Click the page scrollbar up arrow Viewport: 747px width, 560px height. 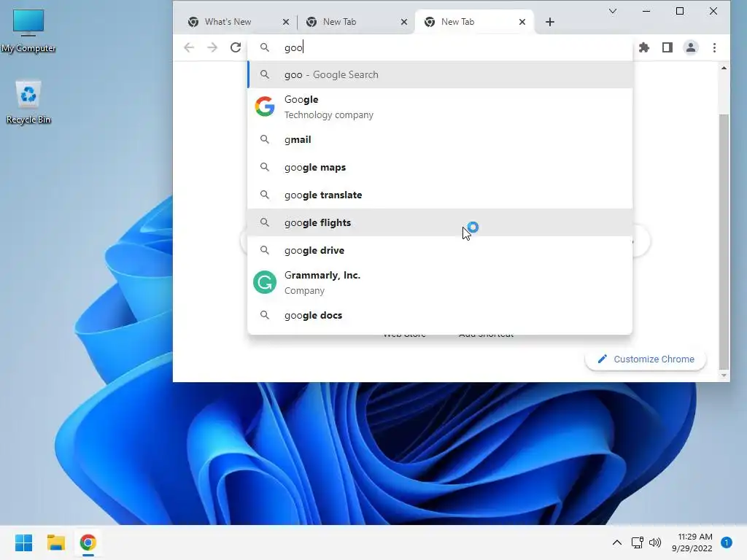(x=724, y=68)
